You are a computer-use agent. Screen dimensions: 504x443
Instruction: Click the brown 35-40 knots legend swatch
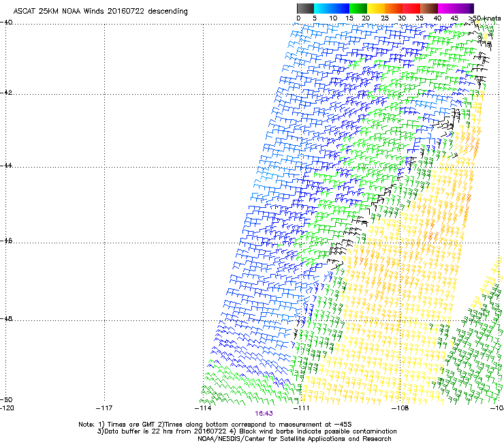429,8
